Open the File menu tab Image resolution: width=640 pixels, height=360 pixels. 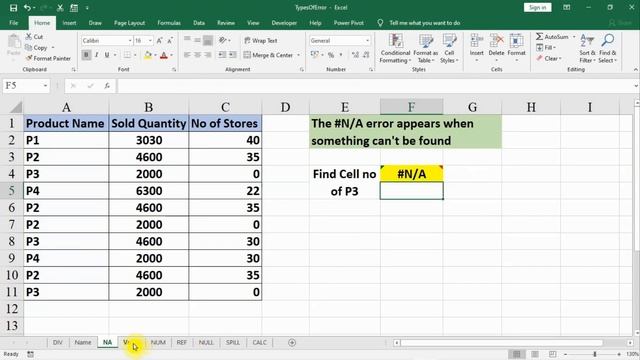13,23
